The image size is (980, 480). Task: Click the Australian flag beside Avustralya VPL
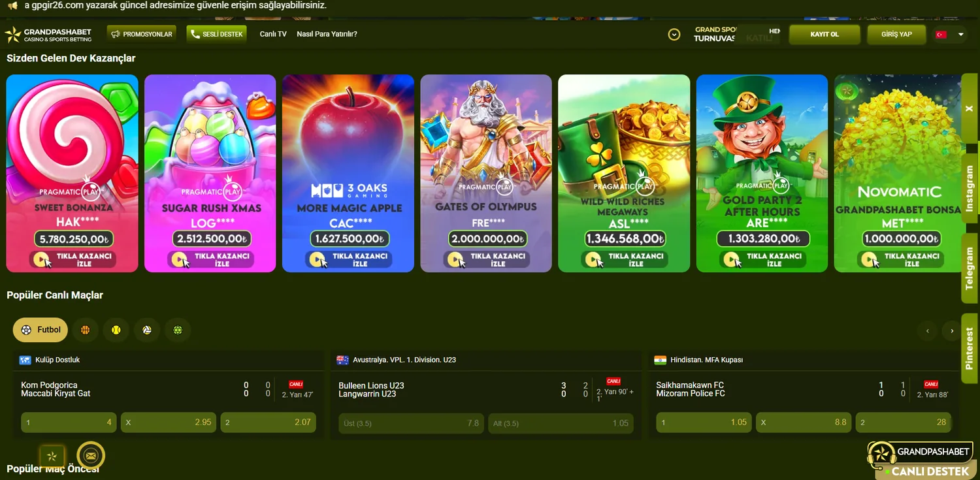click(342, 360)
